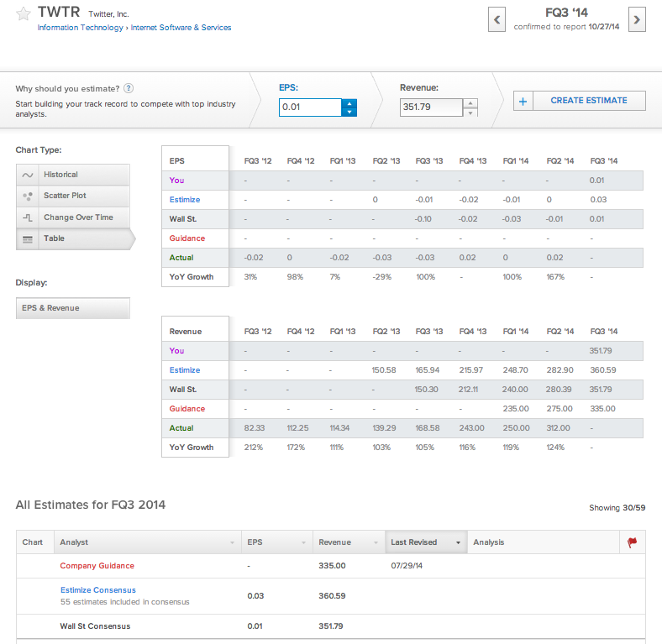Go to previous fiscal quarter arrow
The width and height of the screenshot is (662, 644).
click(x=496, y=19)
